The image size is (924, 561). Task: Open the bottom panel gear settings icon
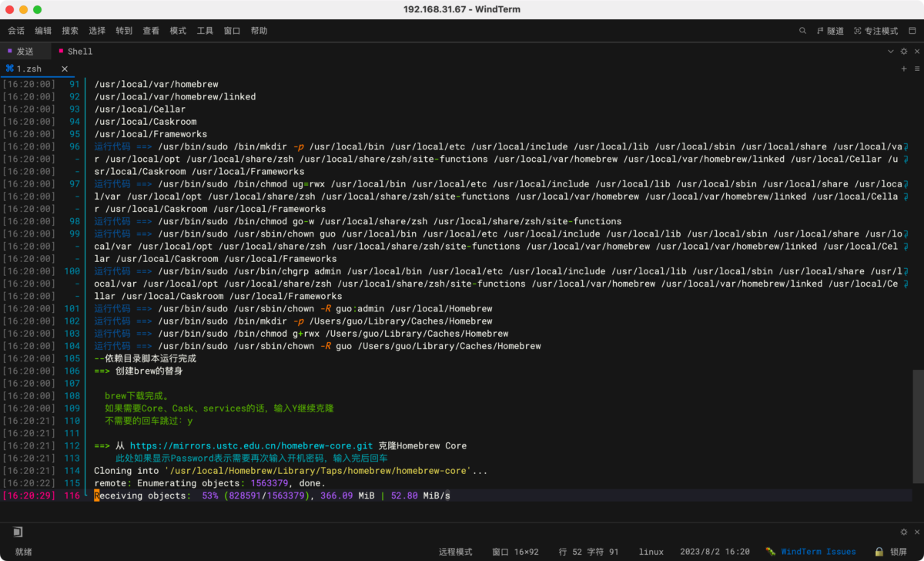904,532
